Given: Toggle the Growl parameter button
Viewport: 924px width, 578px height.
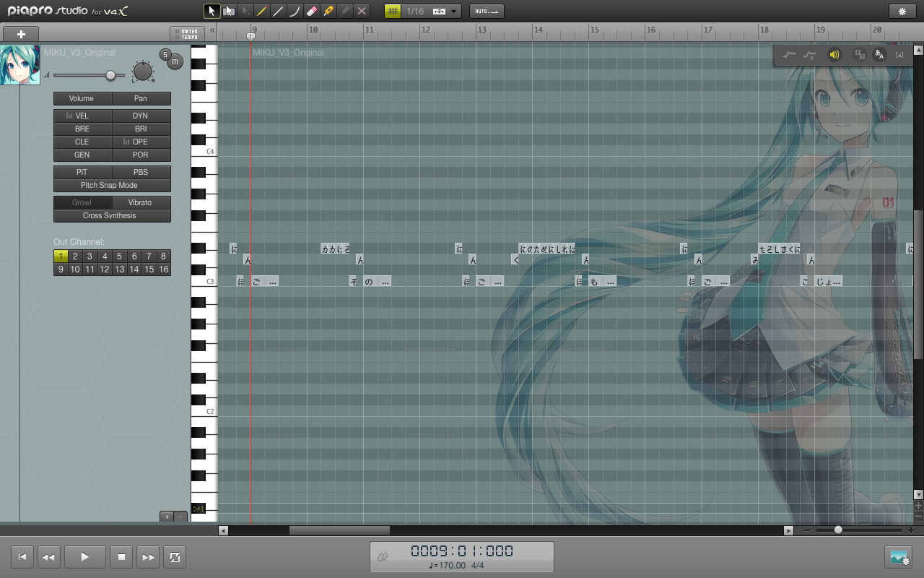Looking at the screenshot, I should [x=82, y=202].
